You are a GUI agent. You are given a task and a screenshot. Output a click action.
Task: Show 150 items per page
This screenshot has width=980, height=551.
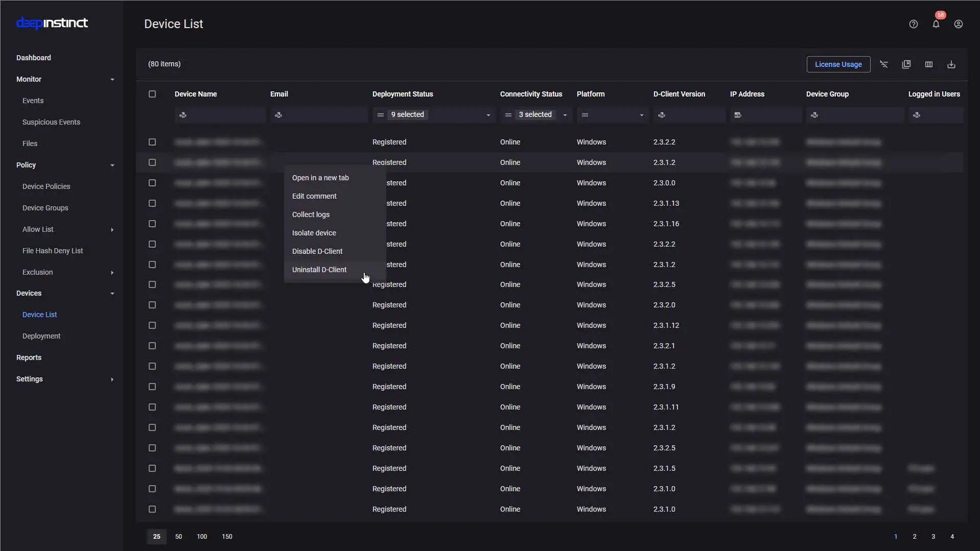tap(227, 537)
